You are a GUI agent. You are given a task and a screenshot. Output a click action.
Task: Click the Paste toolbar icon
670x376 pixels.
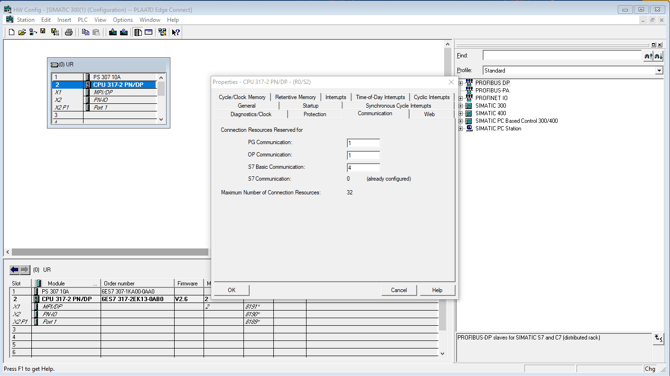96,32
